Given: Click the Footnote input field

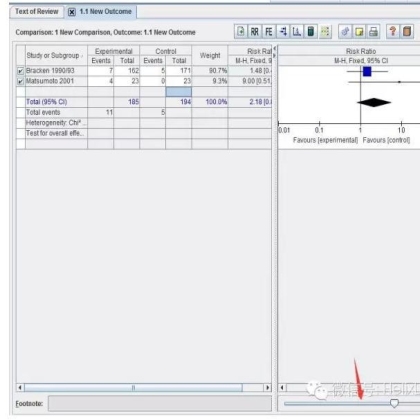Looking at the screenshot, I should [x=160, y=404].
